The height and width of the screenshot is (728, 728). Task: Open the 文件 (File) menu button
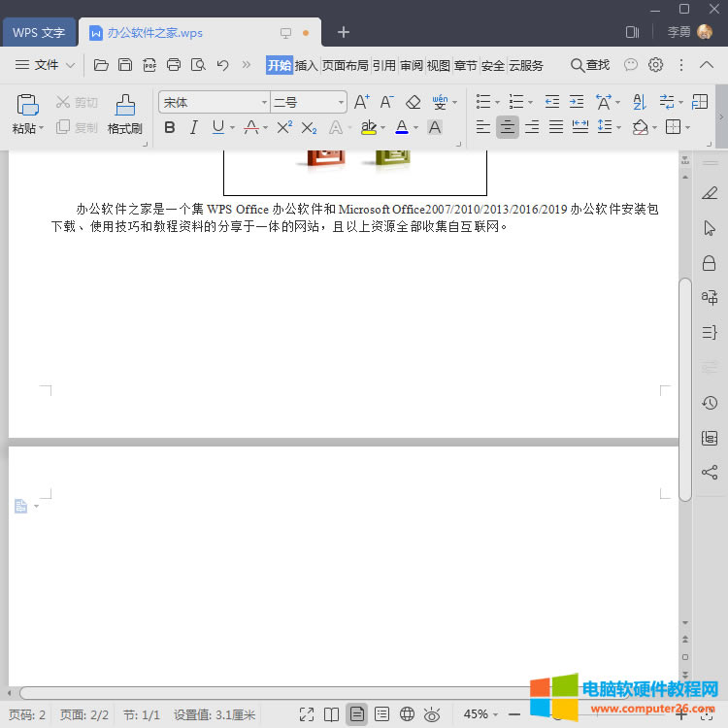pyautogui.click(x=45, y=65)
